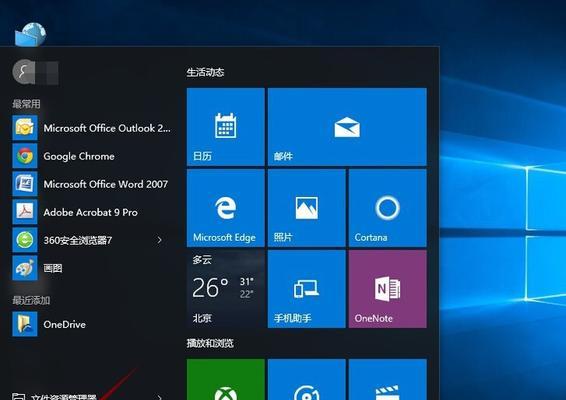This screenshot has height=400, width=566.
Task: Open the 日历 calendar tile
Action: point(226,127)
